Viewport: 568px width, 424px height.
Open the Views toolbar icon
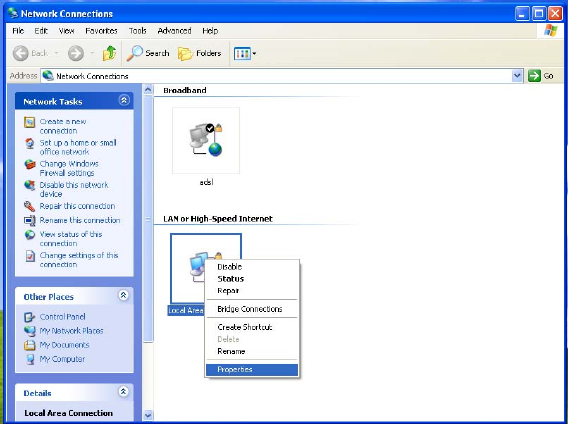(x=242, y=54)
